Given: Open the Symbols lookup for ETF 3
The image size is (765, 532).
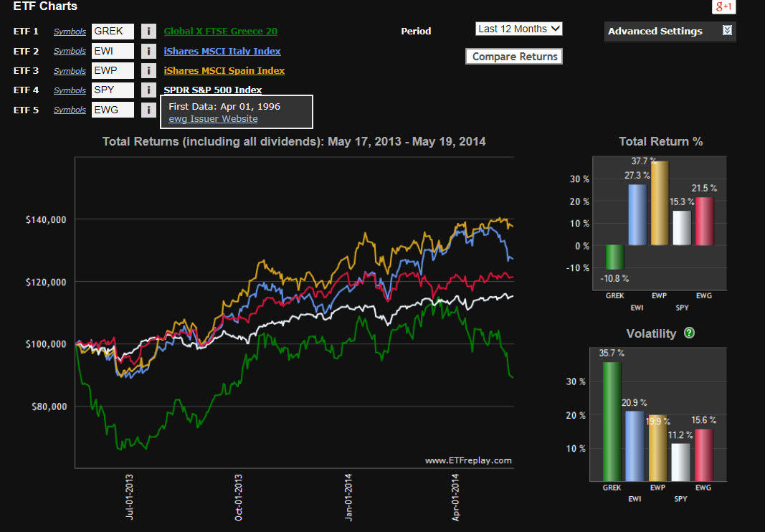Looking at the screenshot, I should (x=70, y=71).
